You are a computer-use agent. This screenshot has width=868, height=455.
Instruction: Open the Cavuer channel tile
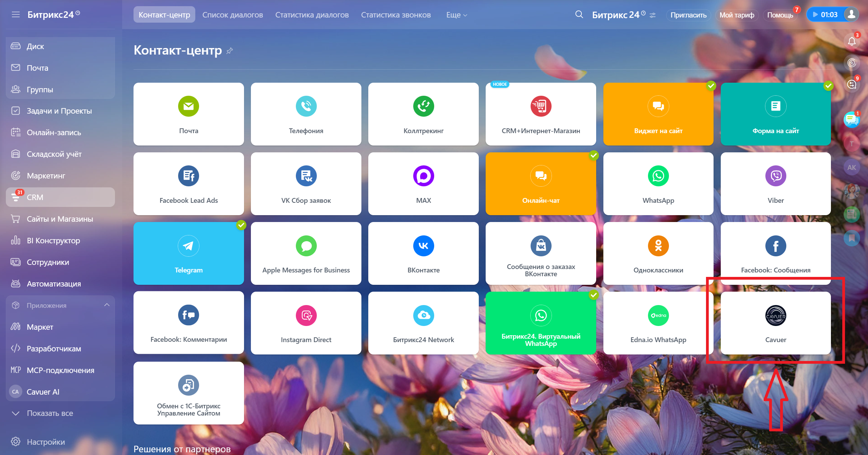pyautogui.click(x=775, y=323)
